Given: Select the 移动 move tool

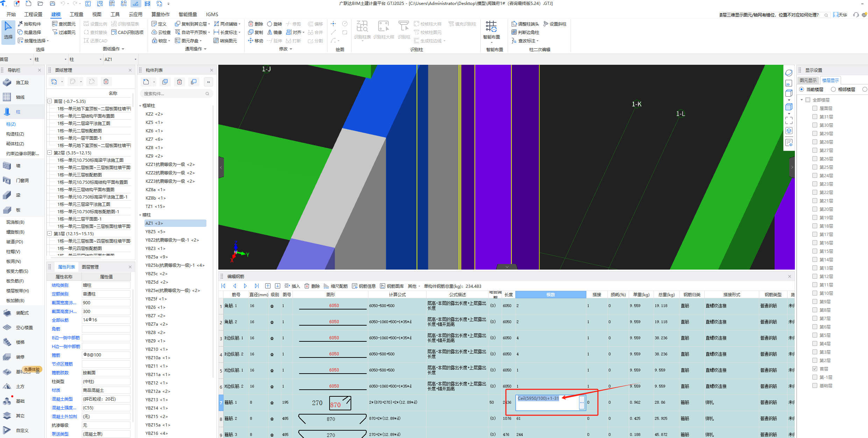Looking at the screenshot, I should coord(255,41).
